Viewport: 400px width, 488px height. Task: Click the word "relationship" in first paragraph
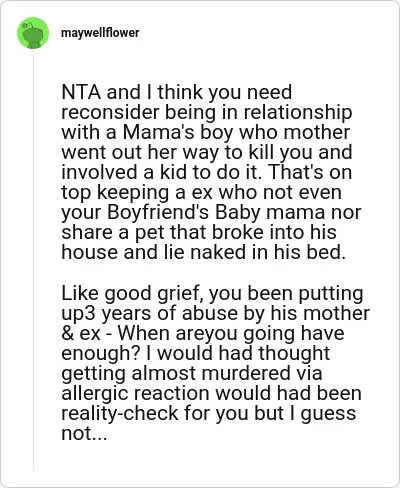point(297,112)
